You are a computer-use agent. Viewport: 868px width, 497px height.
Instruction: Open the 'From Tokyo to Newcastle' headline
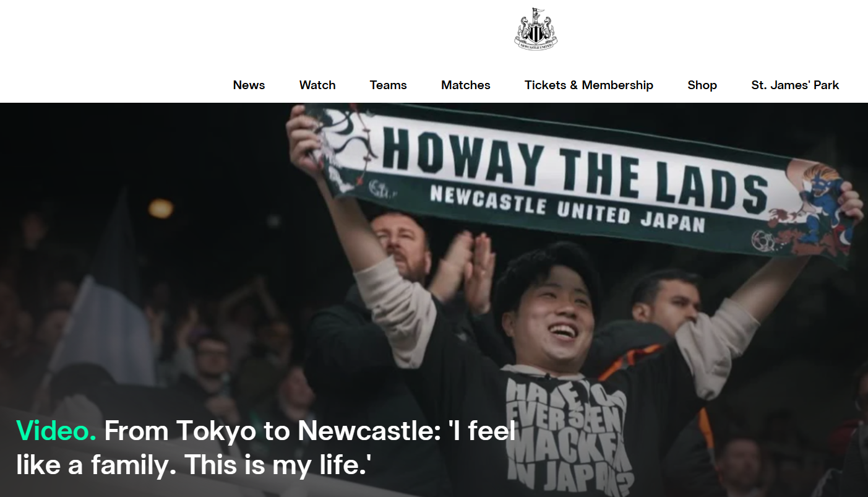click(x=310, y=430)
